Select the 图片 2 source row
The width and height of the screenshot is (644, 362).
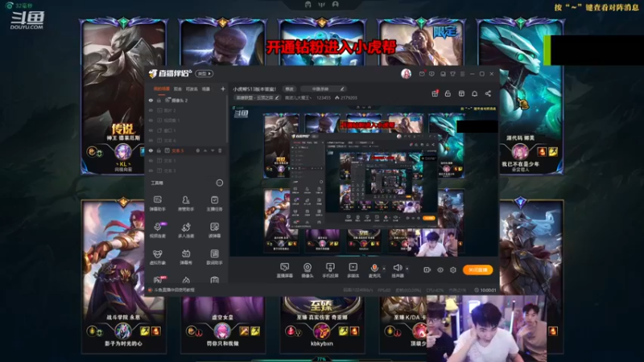[x=186, y=110]
